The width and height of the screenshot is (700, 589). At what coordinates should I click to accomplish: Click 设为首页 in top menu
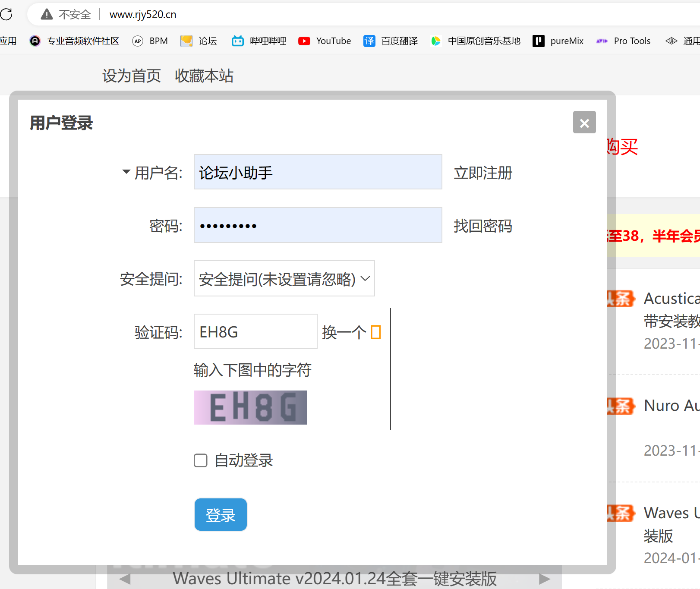click(x=132, y=76)
